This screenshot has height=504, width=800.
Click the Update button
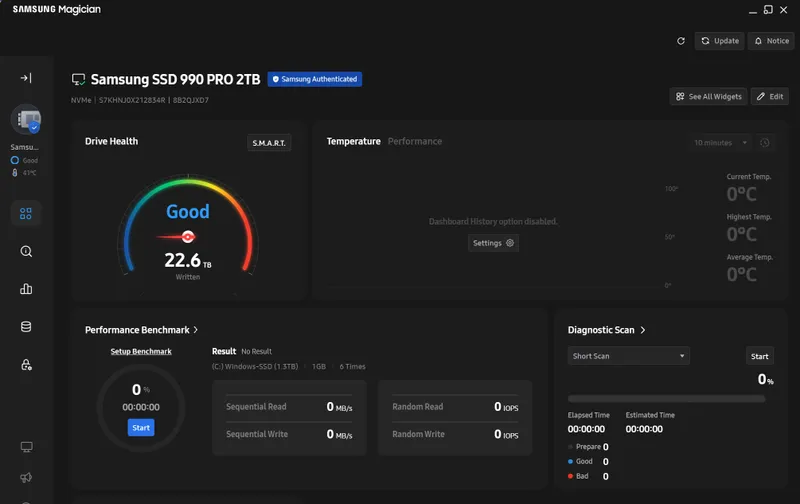pos(719,41)
